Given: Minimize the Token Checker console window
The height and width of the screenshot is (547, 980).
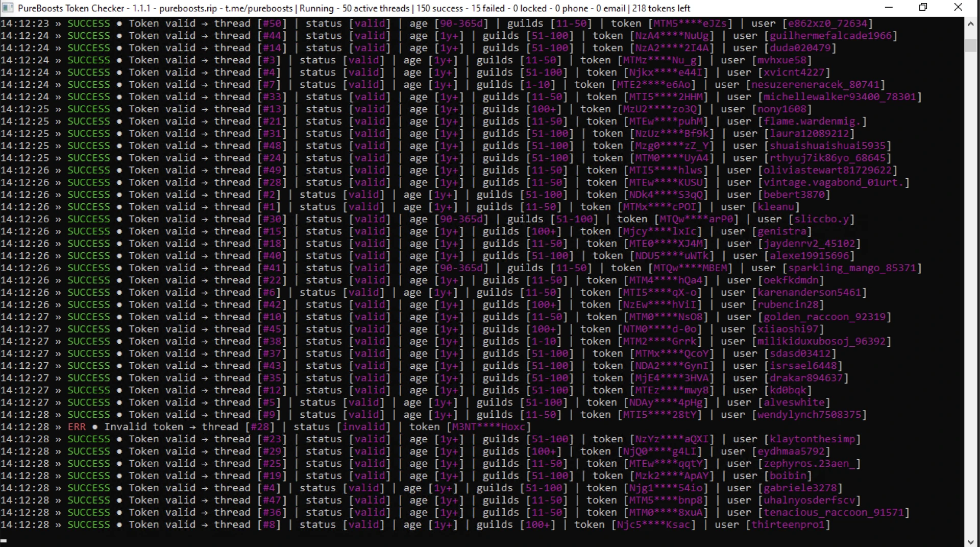Looking at the screenshot, I should tap(889, 8).
